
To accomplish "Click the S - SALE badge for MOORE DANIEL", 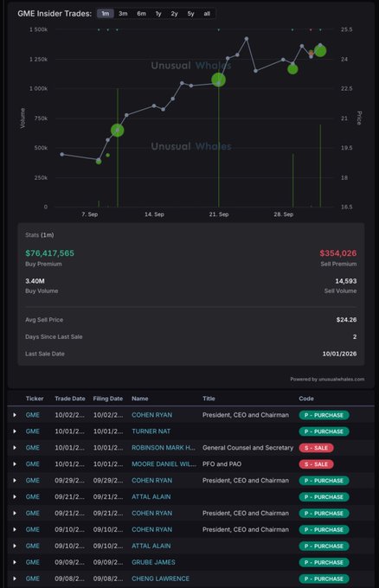I will tap(316, 464).
